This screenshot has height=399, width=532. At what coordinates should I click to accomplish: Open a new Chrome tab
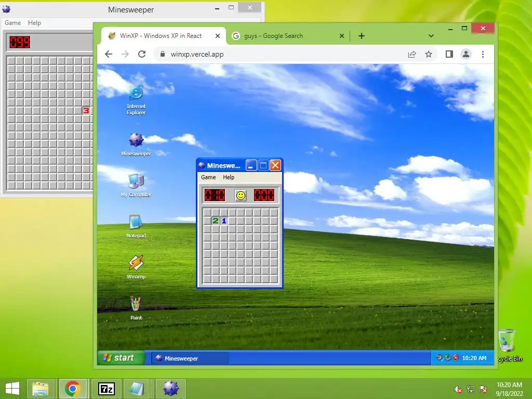[x=362, y=36]
